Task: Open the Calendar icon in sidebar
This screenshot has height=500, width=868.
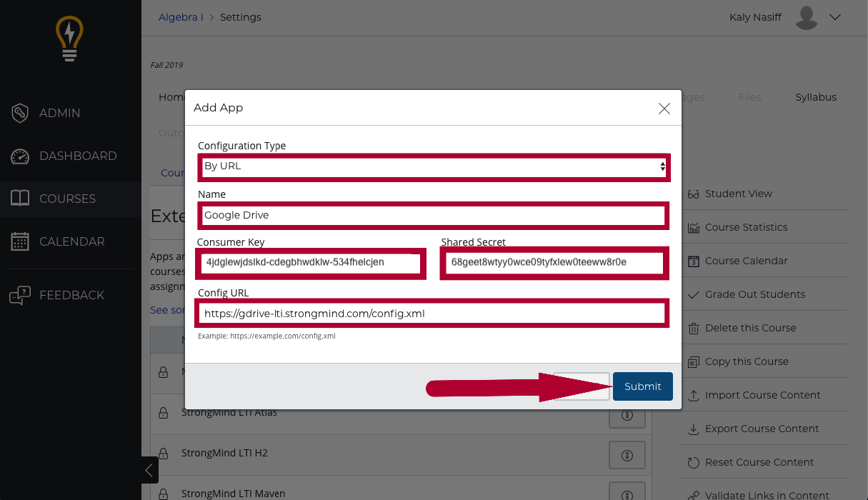Action: click(20, 241)
